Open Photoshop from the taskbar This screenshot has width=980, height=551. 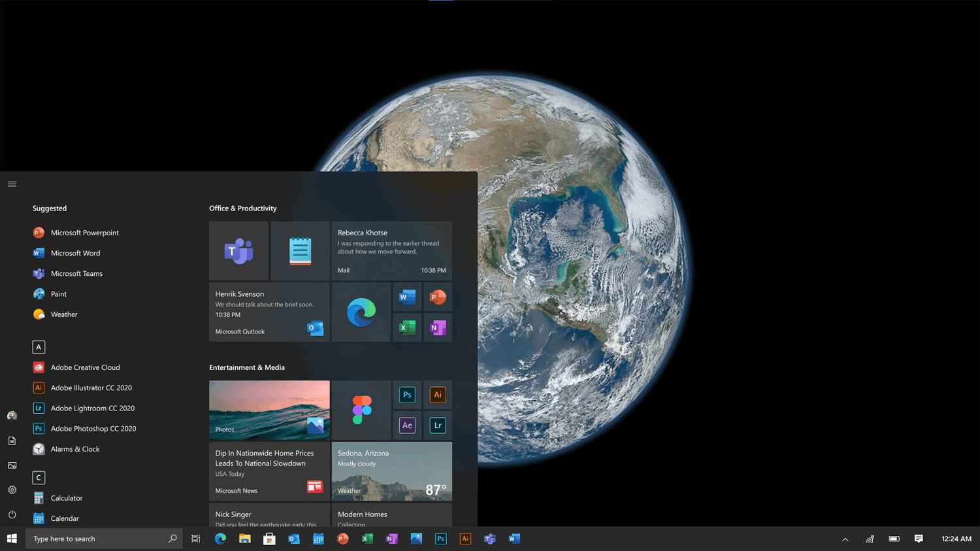(x=441, y=539)
